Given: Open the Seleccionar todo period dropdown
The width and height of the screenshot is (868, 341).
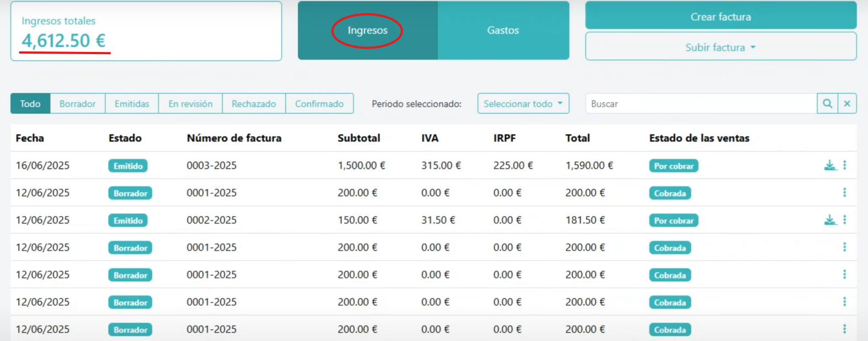Looking at the screenshot, I should (x=523, y=103).
